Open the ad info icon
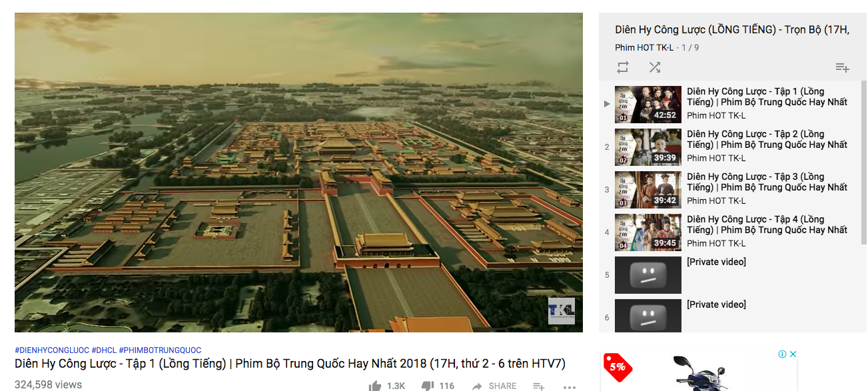 (782, 354)
